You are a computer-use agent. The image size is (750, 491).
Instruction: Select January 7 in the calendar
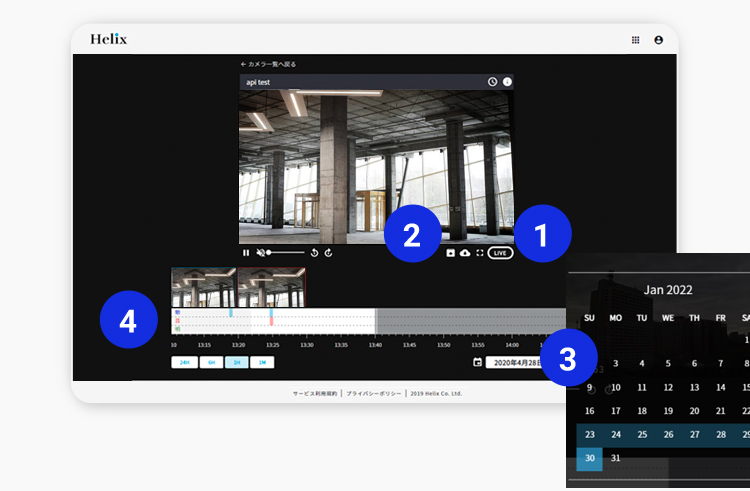pyautogui.click(x=721, y=364)
